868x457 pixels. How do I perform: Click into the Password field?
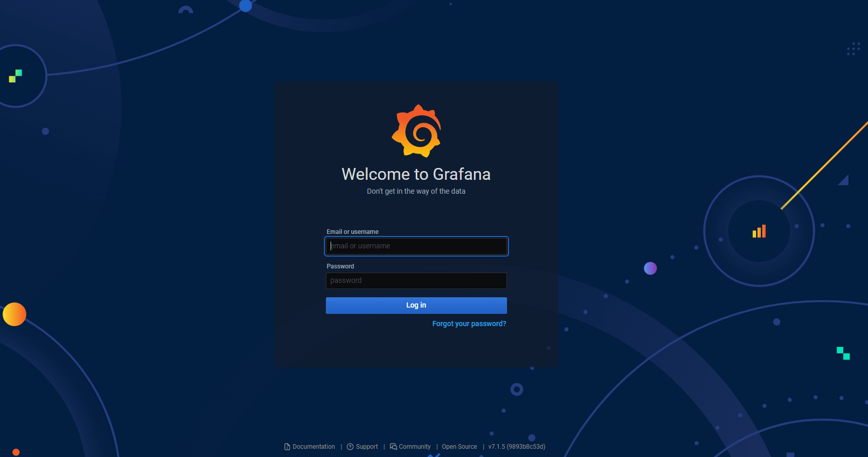(x=416, y=281)
